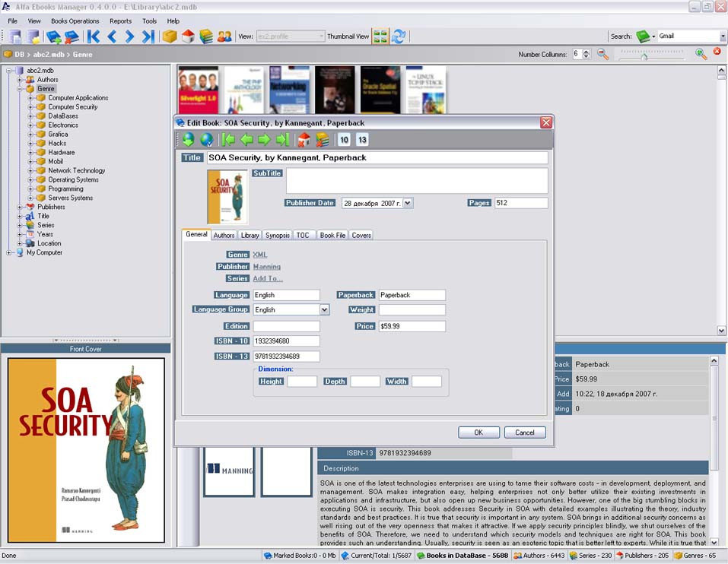Click the stacked books series icon in toolbar

tap(206, 36)
